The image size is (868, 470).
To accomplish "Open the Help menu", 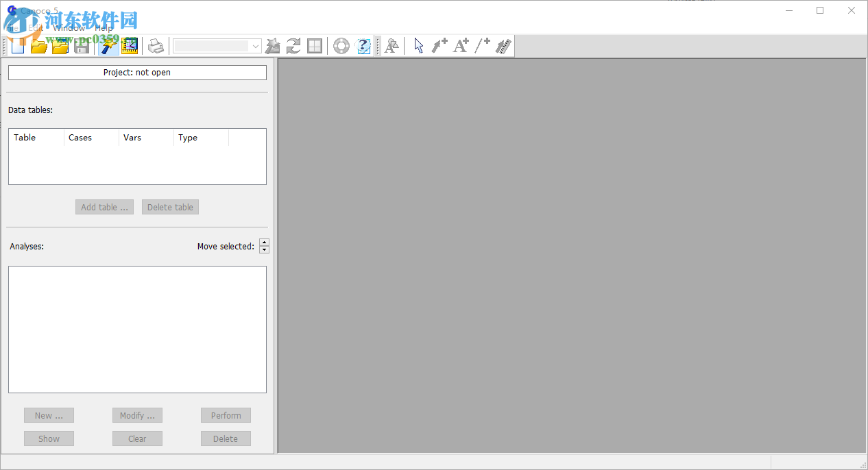I will 104,28.
